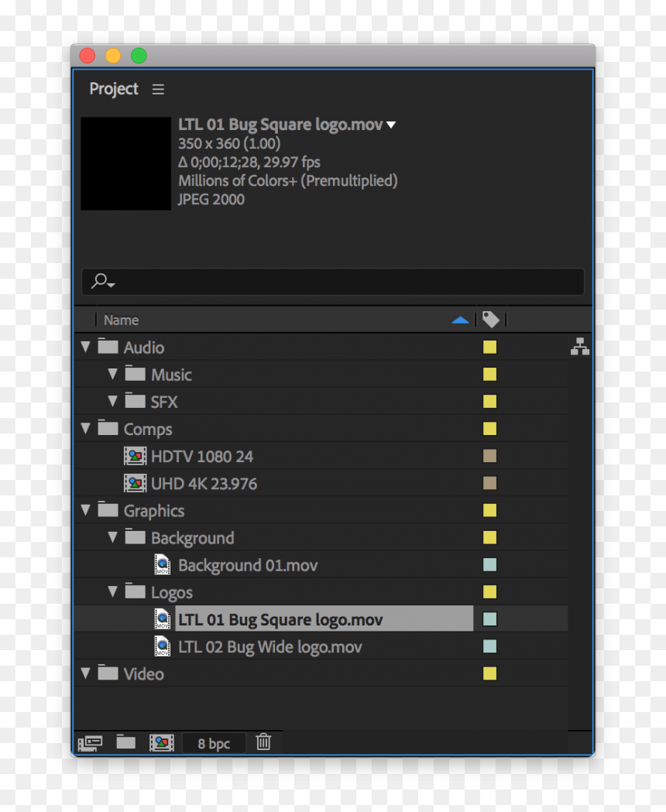Image resolution: width=666 pixels, height=812 pixels.
Task: Collapse the Graphics folder
Action: [85, 510]
